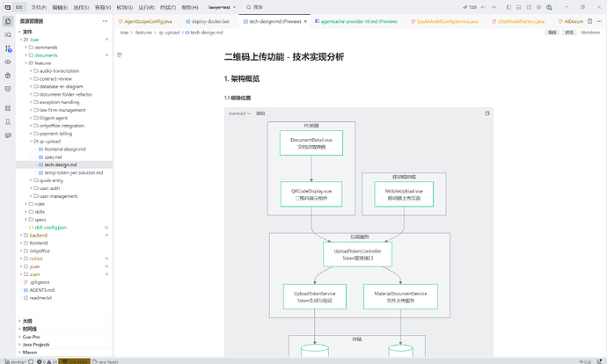Image resolution: width=607 pixels, height=364 pixels.
Task: Open the mermaid language dropdown
Action: point(239,113)
